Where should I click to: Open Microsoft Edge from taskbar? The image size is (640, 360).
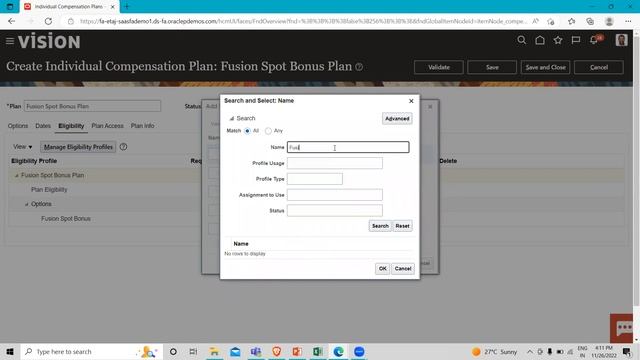[x=338, y=351]
